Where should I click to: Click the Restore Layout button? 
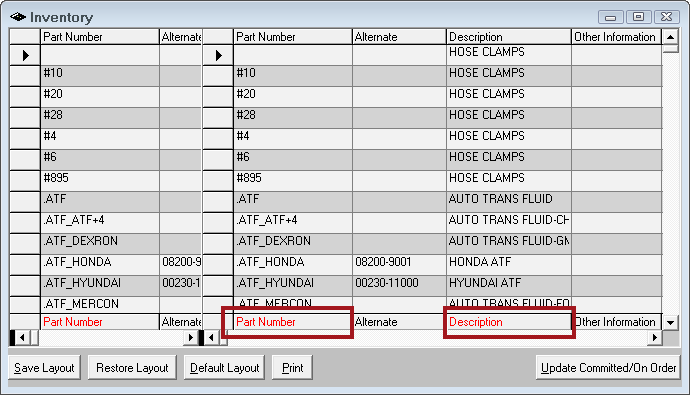click(x=132, y=367)
